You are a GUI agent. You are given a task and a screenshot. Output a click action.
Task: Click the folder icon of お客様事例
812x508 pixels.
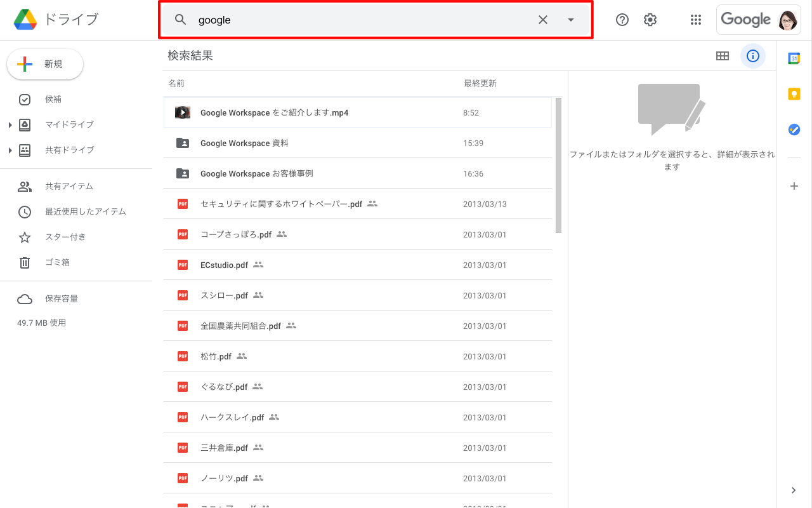tap(183, 173)
